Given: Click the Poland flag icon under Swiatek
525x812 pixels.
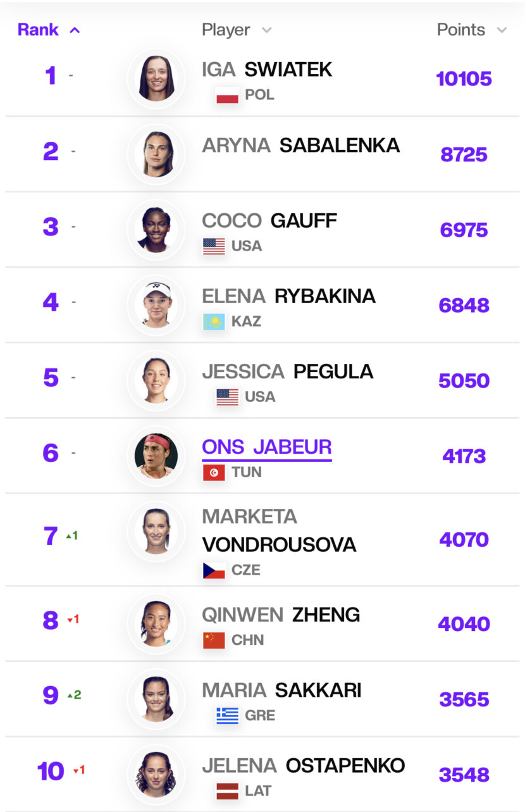Looking at the screenshot, I should (227, 96).
